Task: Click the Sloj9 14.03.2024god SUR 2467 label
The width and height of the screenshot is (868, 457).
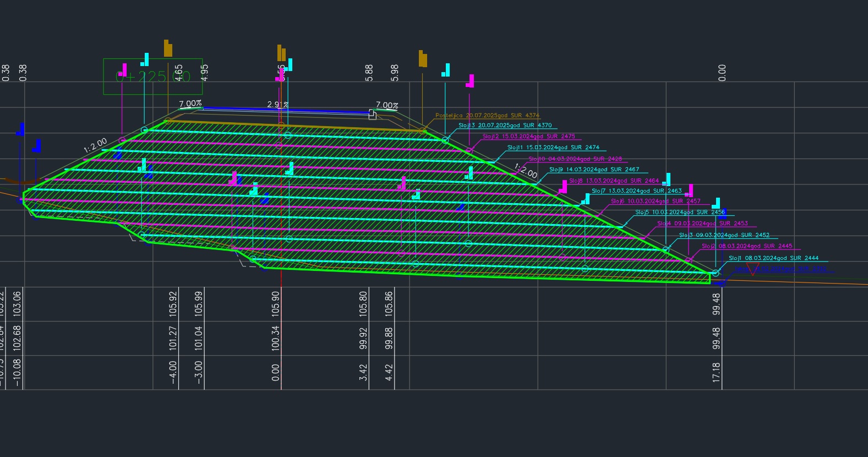Action: [594, 170]
